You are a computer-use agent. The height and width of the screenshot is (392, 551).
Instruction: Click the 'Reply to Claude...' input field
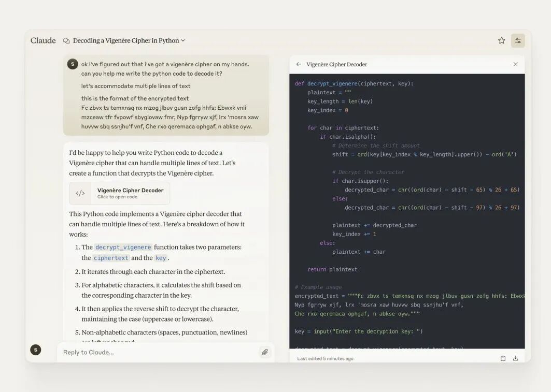(158, 352)
